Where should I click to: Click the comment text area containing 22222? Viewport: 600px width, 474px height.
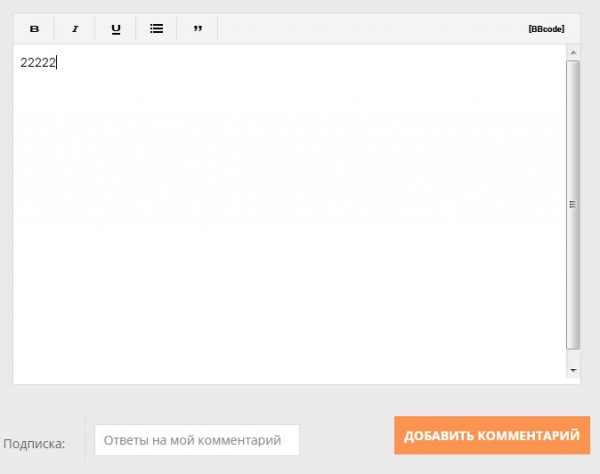[290, 214]
